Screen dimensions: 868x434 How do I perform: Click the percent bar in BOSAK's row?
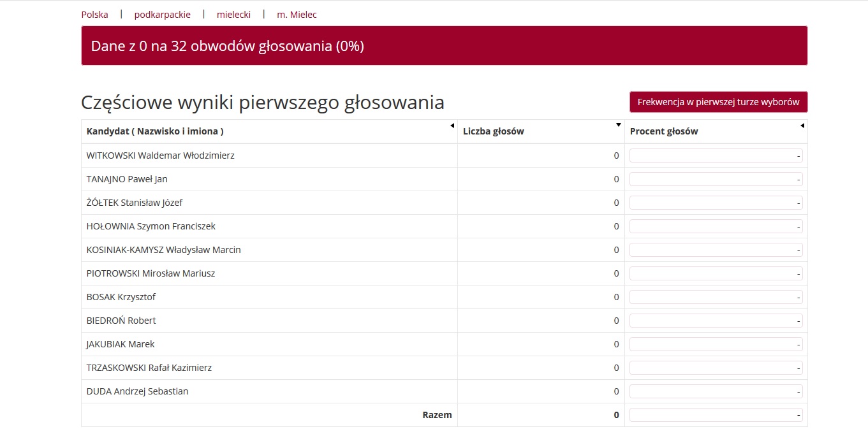pyautogui.click(x=716, y=297)
